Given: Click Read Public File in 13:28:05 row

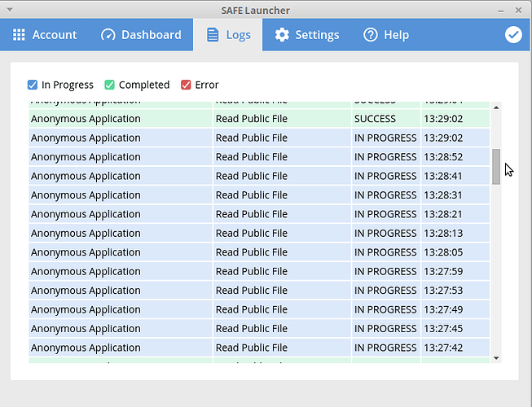Looking at the screenshot, I should coord(252,252).
